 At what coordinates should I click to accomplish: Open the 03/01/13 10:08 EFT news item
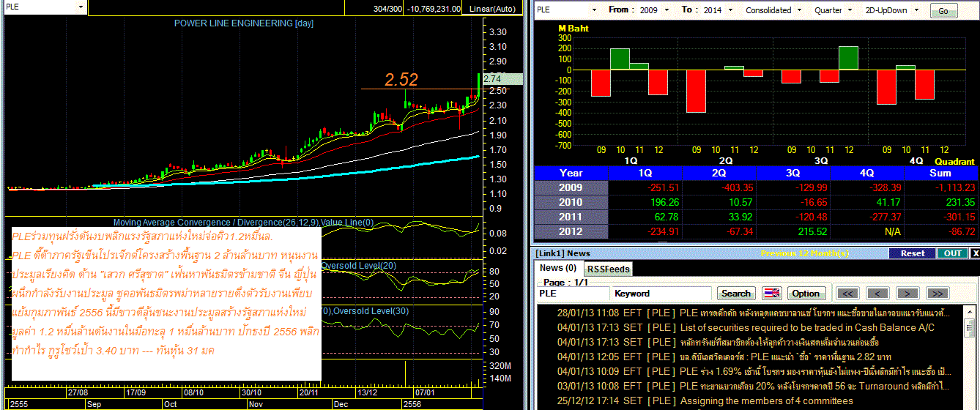pyautogui.click(x=754, y=386)
